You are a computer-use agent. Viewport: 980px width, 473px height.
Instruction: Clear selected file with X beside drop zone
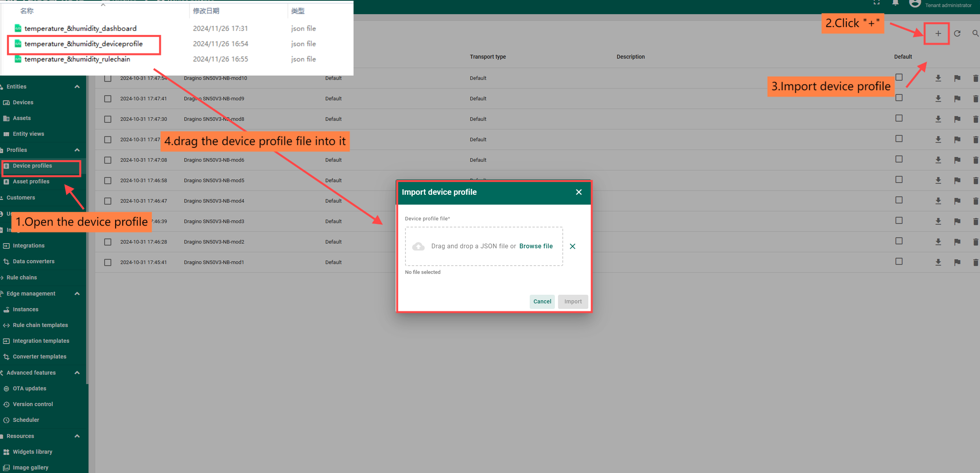pyautogui.click(x=573, y=246)
